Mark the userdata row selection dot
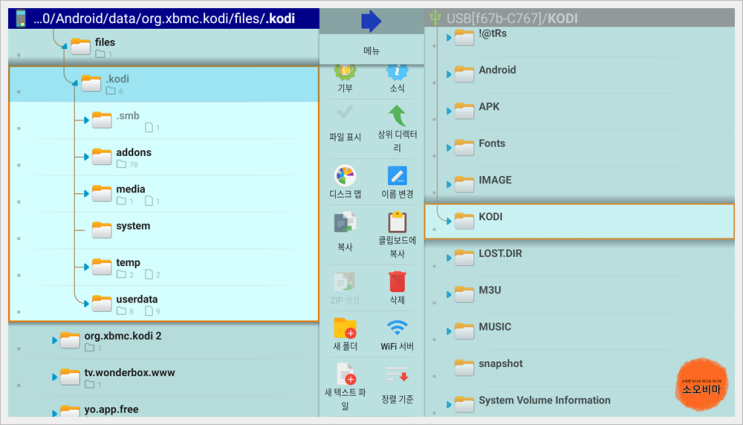Image resolution: width=743 pixels, height=425 pixels. [19, 312]
